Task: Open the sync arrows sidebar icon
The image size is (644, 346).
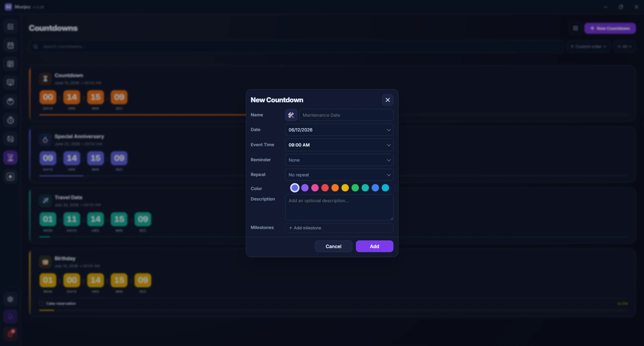Action: (x=10, y=139)
